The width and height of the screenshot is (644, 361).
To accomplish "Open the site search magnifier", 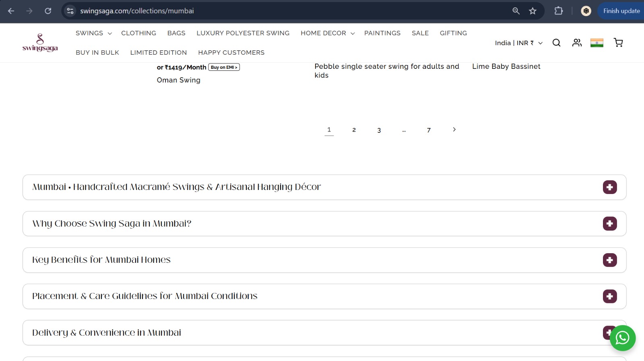I will tap(556, 43).
